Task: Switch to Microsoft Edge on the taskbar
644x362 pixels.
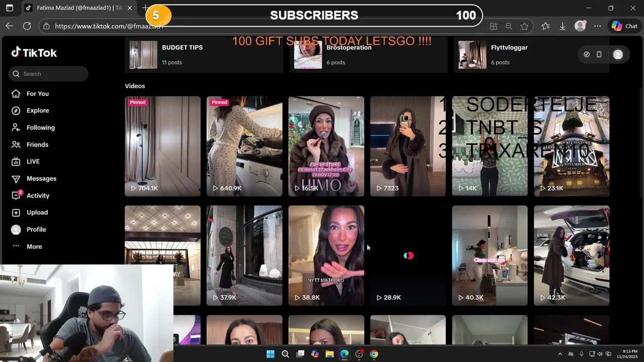Action: coord(344,354)
